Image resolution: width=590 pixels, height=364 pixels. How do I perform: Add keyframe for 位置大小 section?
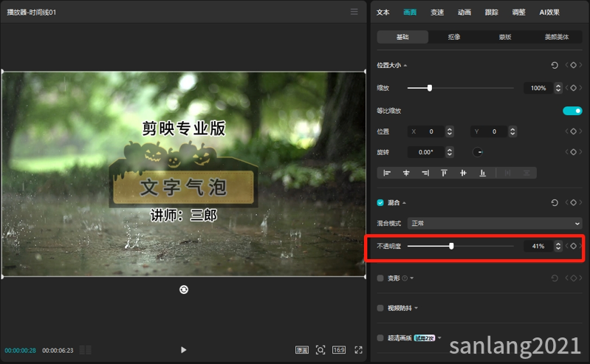(573, 65)
